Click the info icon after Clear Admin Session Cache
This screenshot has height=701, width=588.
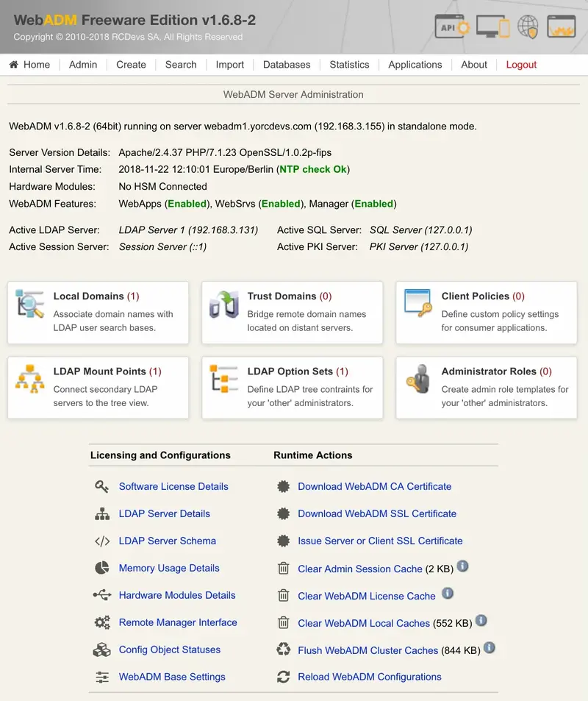[x=463, y=566]
